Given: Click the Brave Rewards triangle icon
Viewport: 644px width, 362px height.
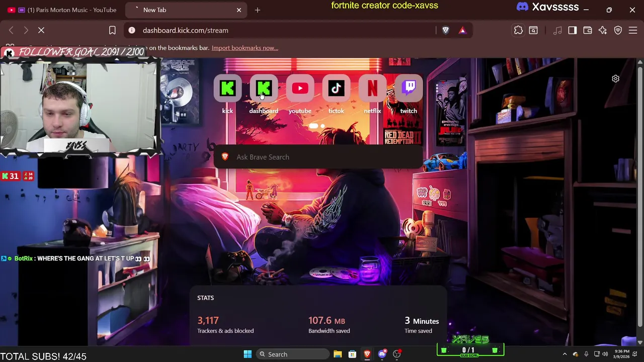Looking at the screenshot, I should coord(462,30).
